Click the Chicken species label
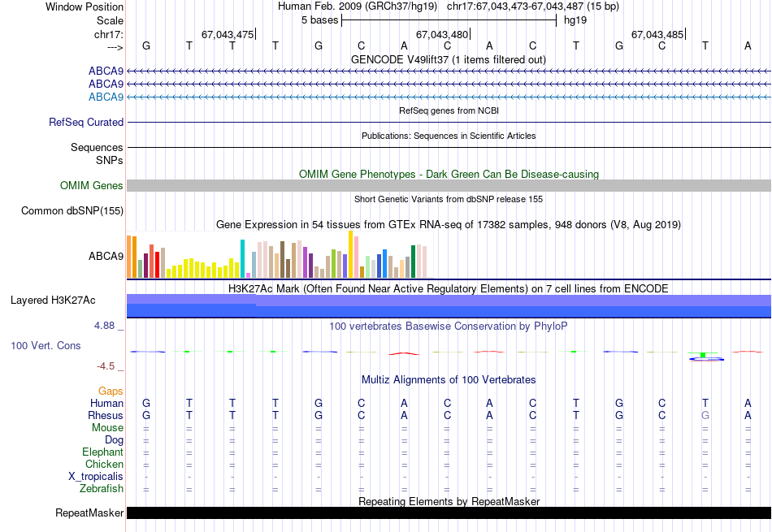Image resolution: width=772 pixels, height=532 pixels. click(104, 464)
